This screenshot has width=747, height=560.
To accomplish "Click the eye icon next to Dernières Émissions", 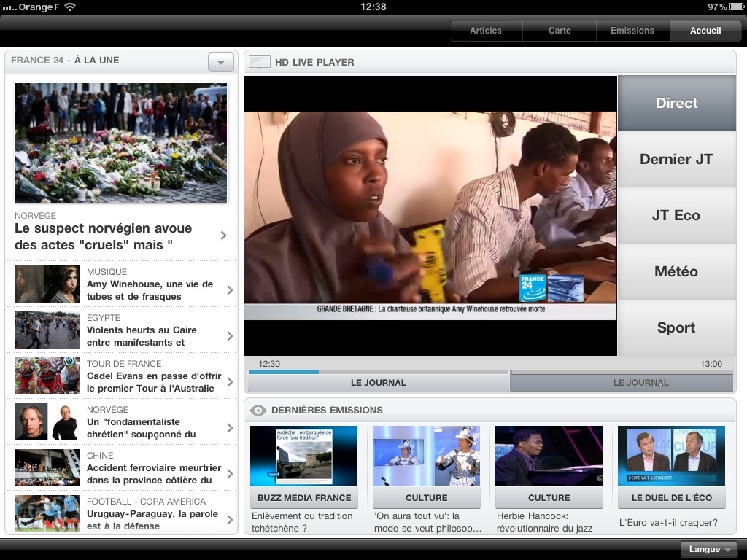I will 258,411.
